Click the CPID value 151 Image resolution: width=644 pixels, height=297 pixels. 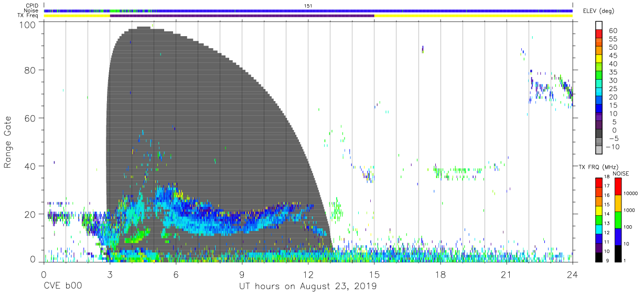pos(308,6)
